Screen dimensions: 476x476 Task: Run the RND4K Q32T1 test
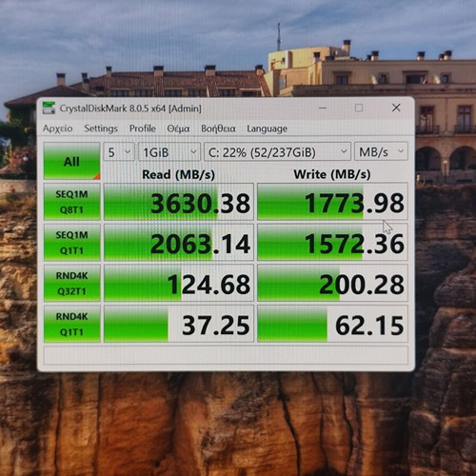click(x=72, y=283)
